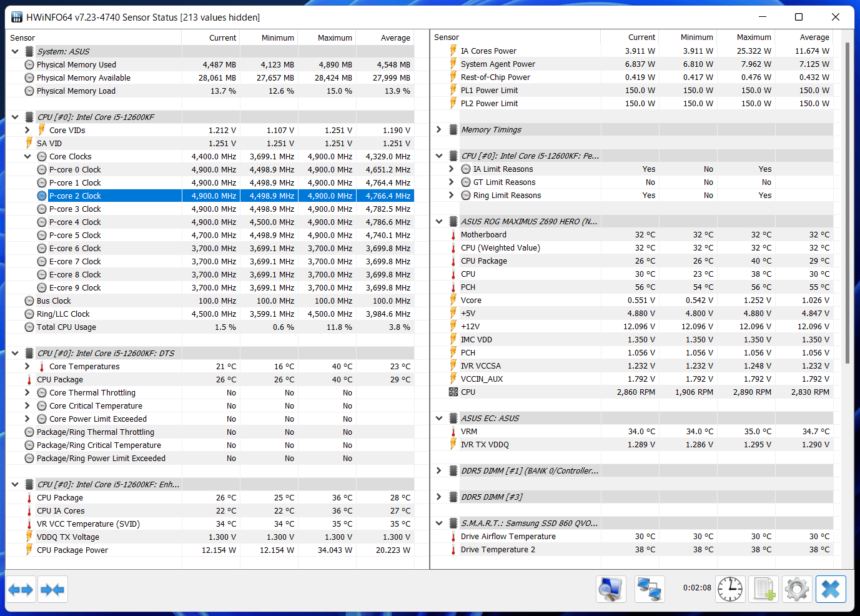Expand the DDR5 DIMM [#3] group

pyautogui.click(x=439, y=497)
